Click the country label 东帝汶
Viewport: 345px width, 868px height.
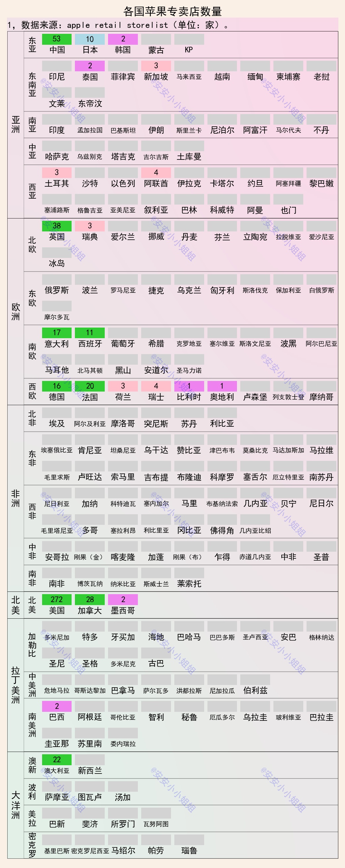pos(89,103)
